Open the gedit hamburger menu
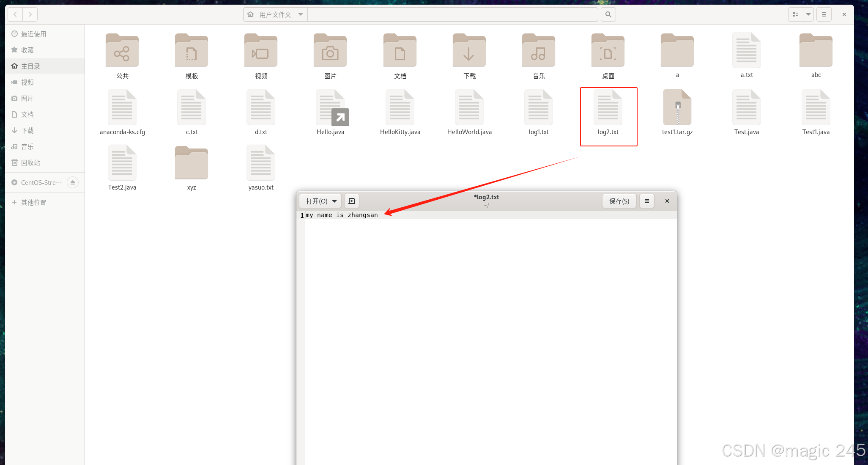The height and width of the screenshot is (465, 868). 646,201
